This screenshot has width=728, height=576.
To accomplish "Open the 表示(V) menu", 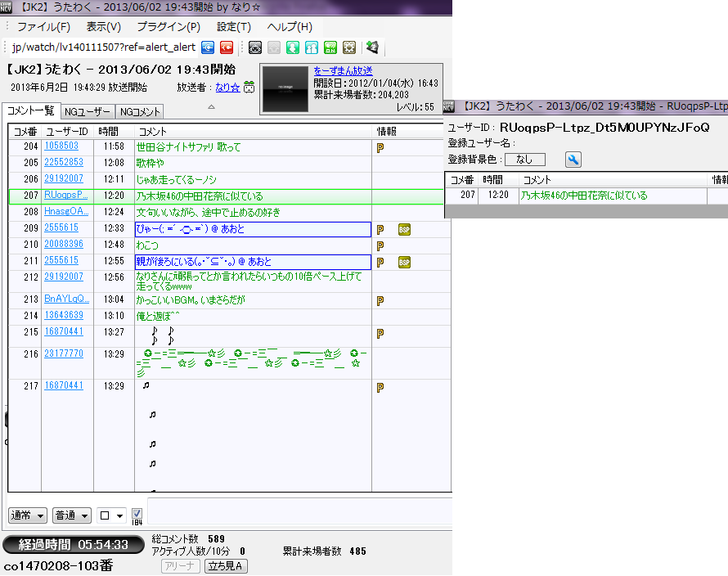I will coord(104,27).
